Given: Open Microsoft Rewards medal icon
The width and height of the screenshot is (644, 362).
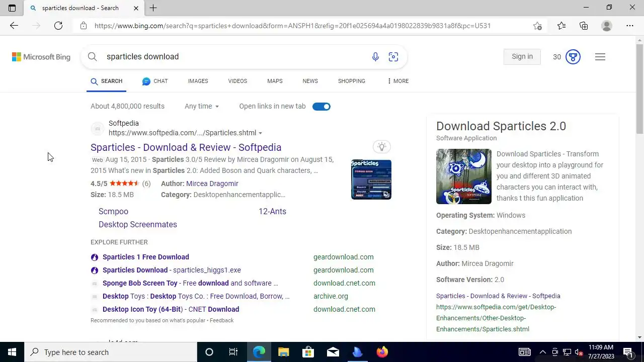Looking at the screenshot, I should point(573,57).
